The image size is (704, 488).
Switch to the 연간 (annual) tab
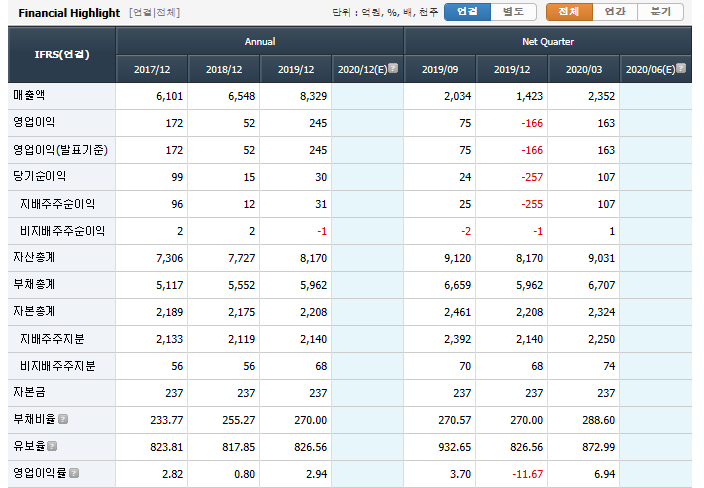click(x=615, y=12)
